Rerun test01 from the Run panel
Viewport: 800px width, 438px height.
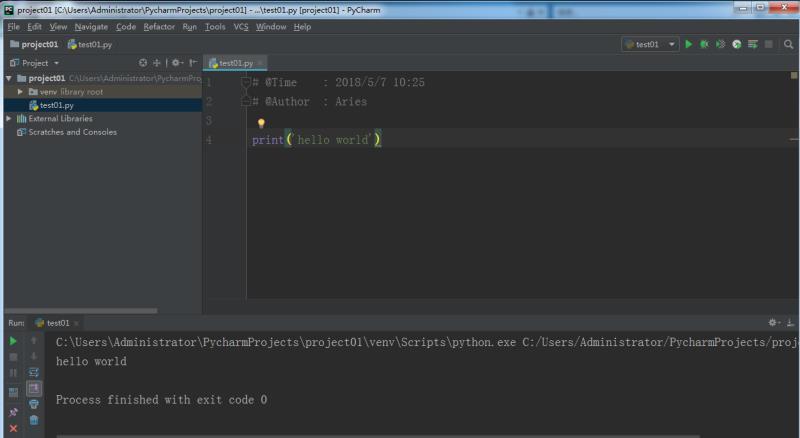click(x=13, y=341)
